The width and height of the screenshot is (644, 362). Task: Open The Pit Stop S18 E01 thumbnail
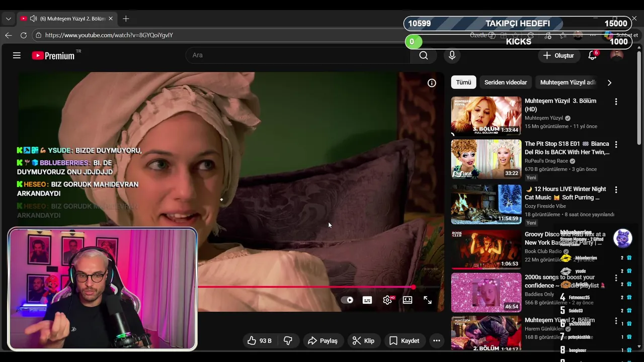486,159
